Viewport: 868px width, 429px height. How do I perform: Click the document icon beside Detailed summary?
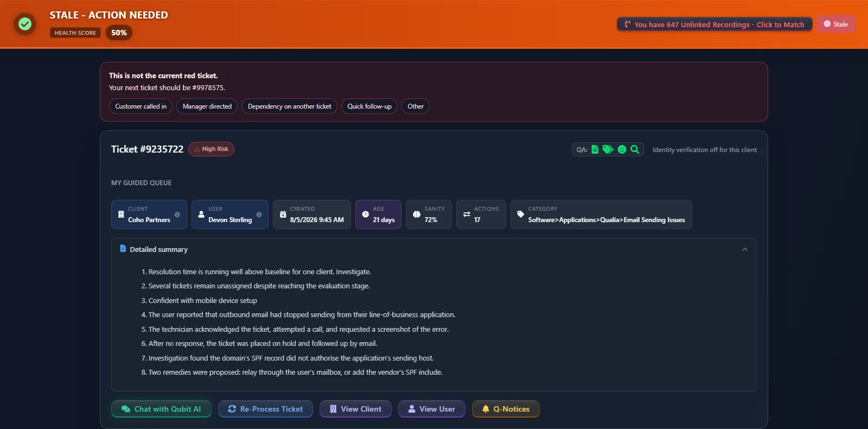click(x=123, y=249)
